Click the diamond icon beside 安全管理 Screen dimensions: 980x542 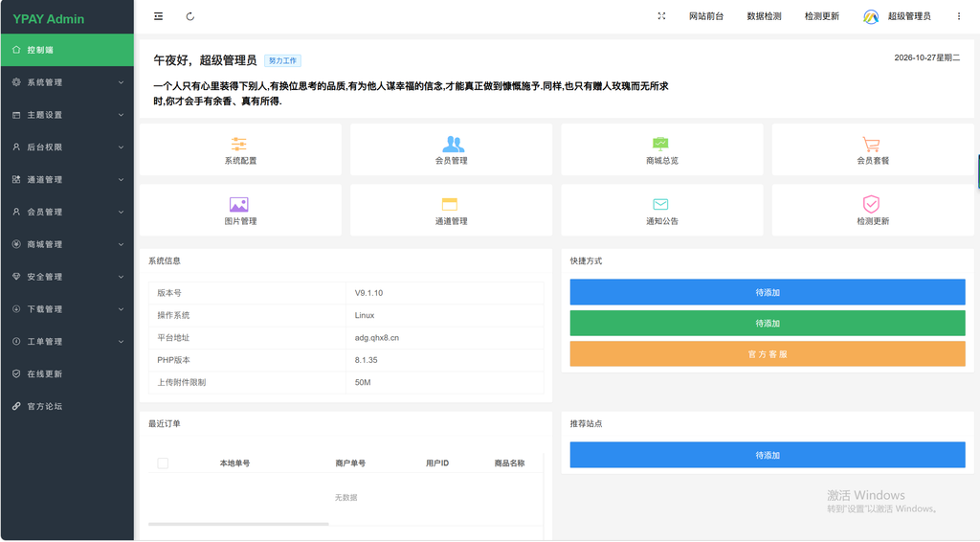click(x=16, y=277)
